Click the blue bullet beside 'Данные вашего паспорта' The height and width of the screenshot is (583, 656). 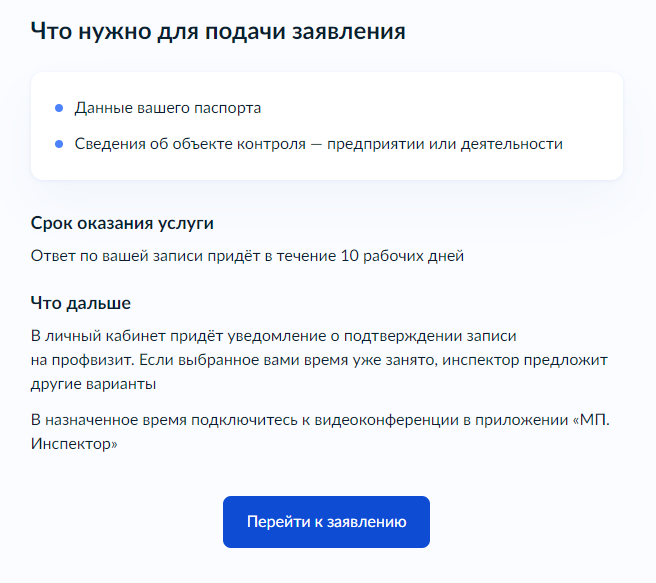tap(59, 108)
